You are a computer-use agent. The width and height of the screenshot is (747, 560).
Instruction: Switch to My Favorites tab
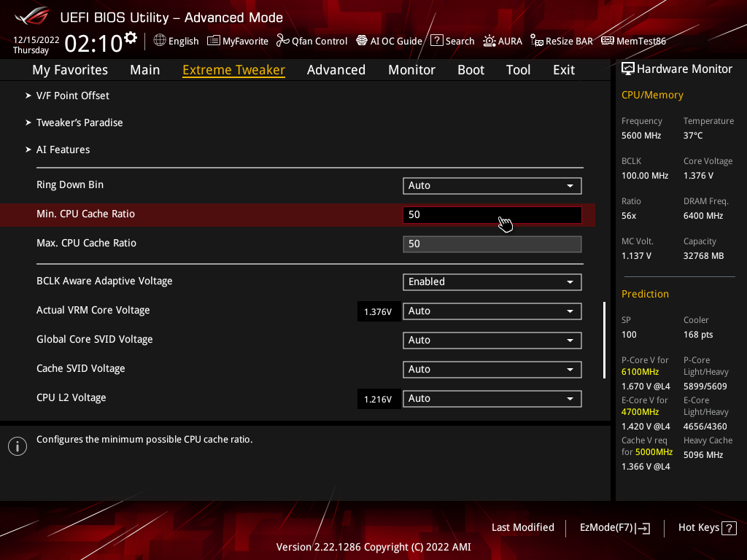pyautogui.click(x=70, y=70)
